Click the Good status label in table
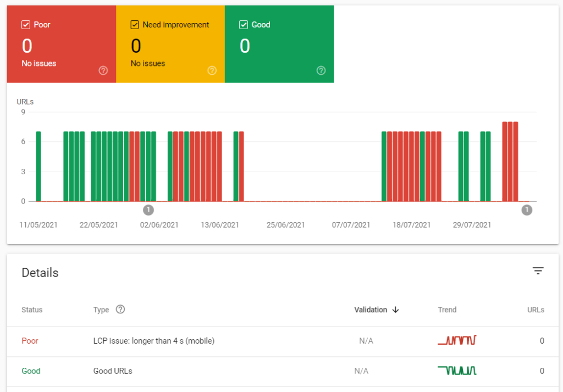 tap(31, 371)
